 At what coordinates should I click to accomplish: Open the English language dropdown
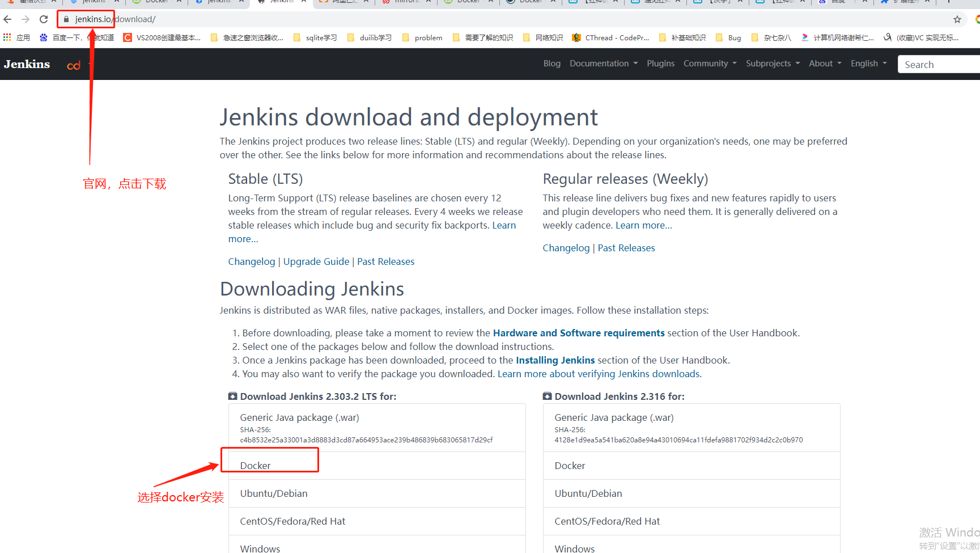(869, 64)
